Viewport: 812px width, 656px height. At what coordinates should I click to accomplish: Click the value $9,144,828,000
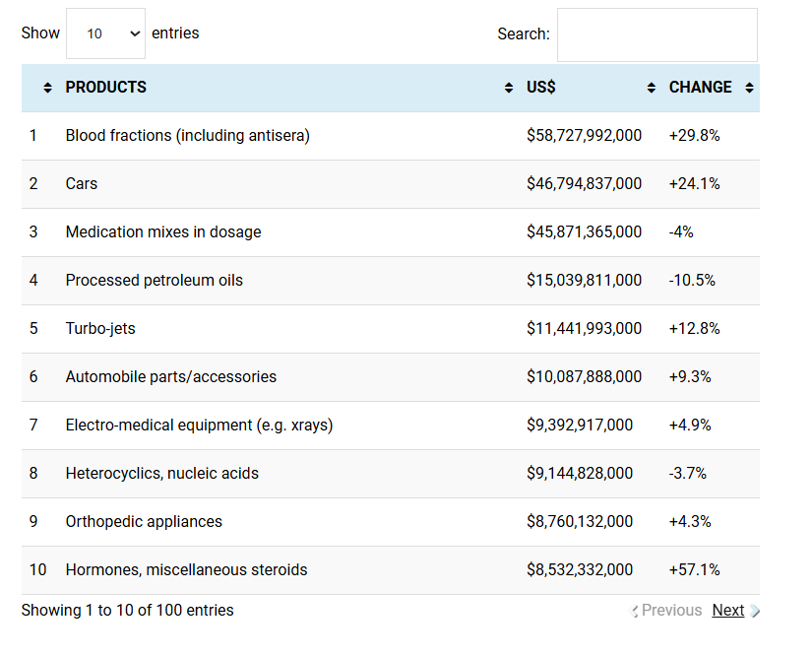coord(580,473)
